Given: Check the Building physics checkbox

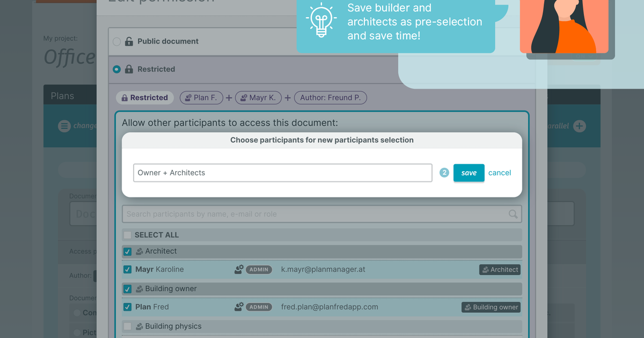Looking at the screenshot, I should coord(127,326).
